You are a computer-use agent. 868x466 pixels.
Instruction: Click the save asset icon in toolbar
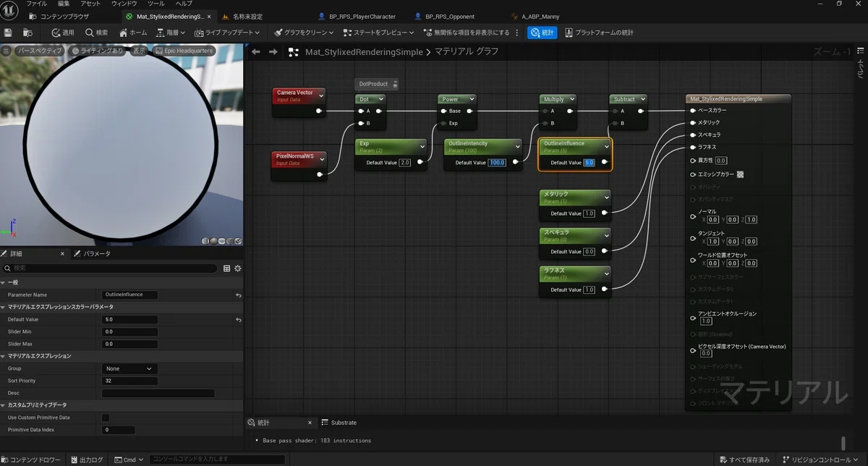(8, 33)
